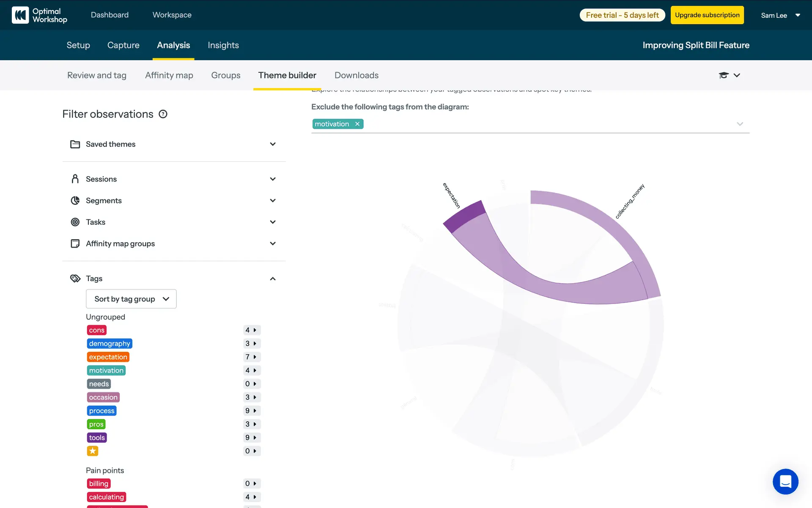Switch to the Affinity map tab
The image size is (812, 508).
point(169,75)
